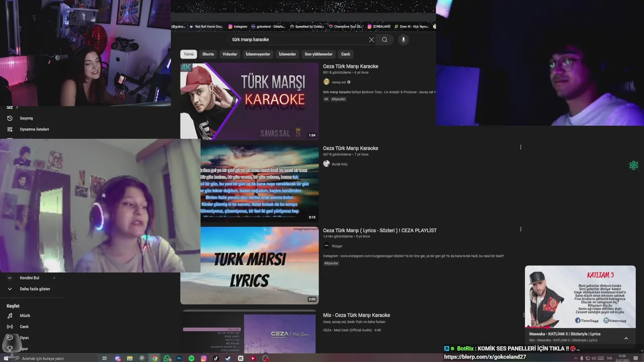Viewport: 644px width, 362px height.
Task: Open the red YouTube taskbar app
Action: coord(253,358)
